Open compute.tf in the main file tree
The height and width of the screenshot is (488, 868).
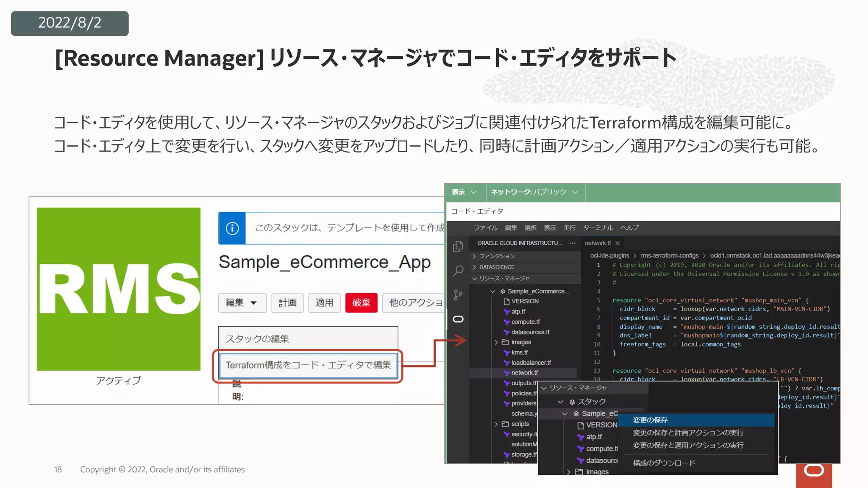click(526, 322)
